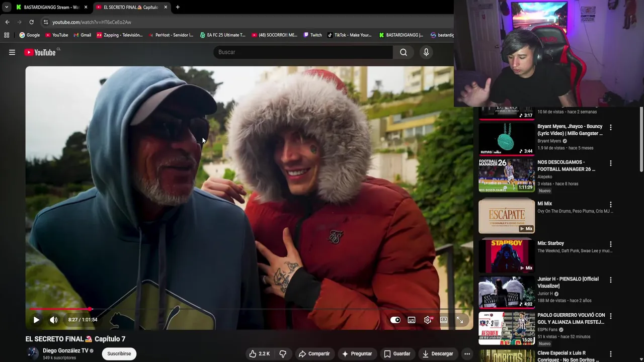Open the apps grid in bookmarks bar

[7, 35]
